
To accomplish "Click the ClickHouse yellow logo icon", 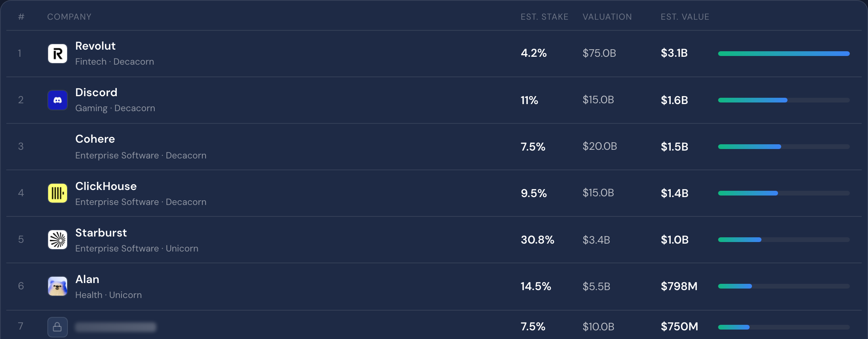I will (x=58, y=193).
